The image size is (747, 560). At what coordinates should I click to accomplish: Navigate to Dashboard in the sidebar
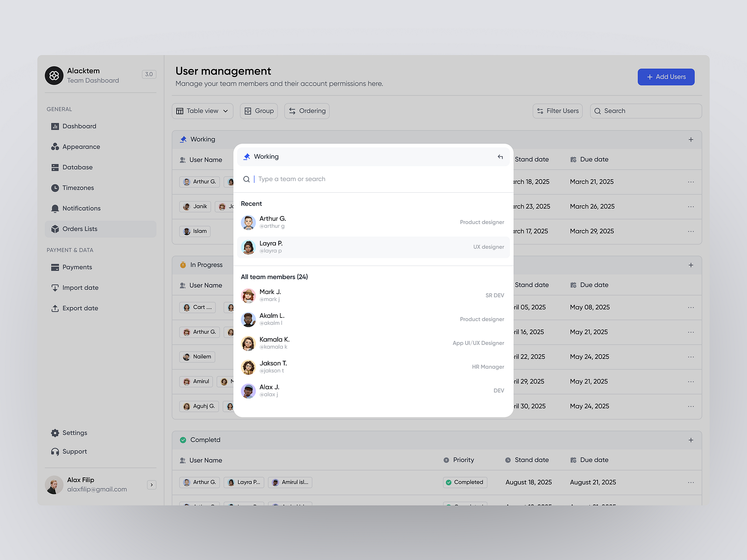click(x=55, y=126)
